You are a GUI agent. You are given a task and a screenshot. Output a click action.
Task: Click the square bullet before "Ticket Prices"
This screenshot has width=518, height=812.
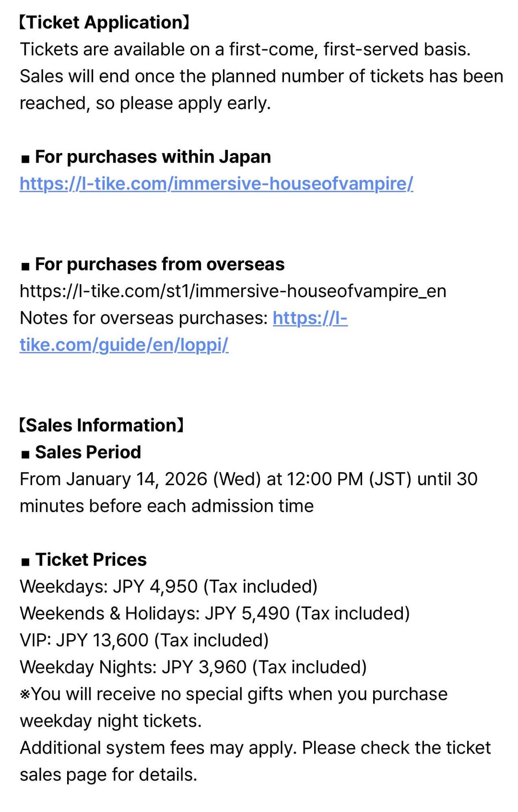[25, 561]
